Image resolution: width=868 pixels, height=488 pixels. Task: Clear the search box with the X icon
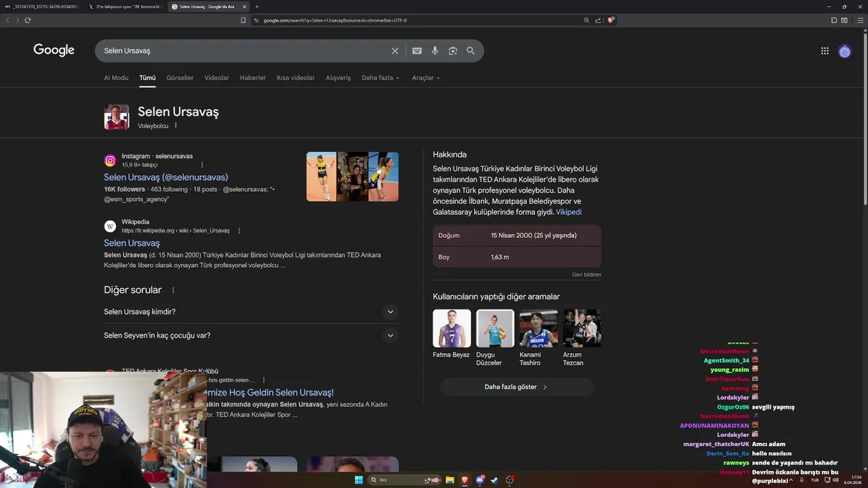pos(395,51)
